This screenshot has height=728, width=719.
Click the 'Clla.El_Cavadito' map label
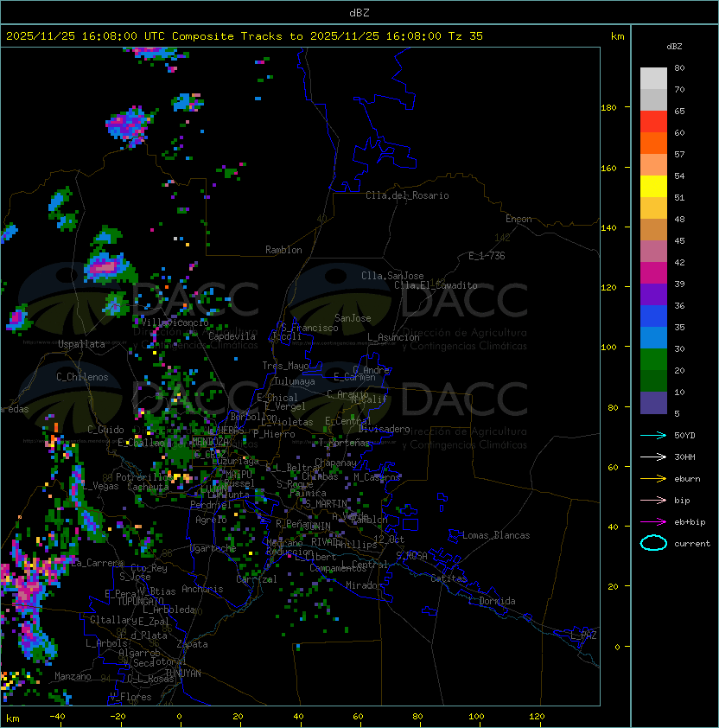point(436,285)
